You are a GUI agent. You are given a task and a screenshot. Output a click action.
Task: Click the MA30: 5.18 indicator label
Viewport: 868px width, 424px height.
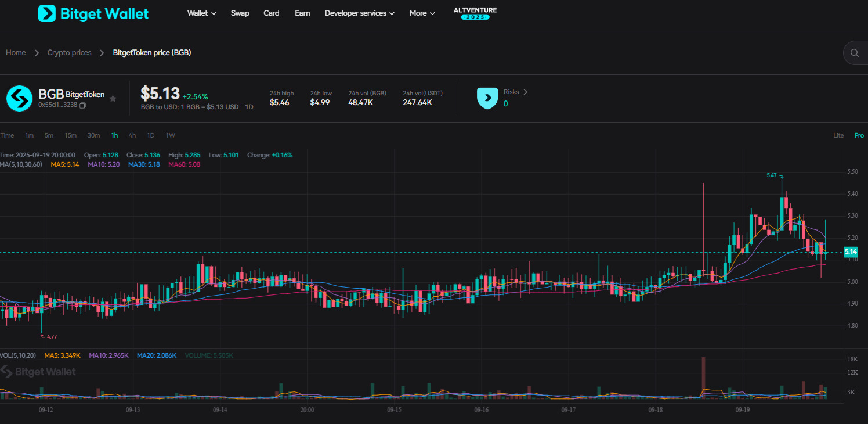(x=144, y=164)
